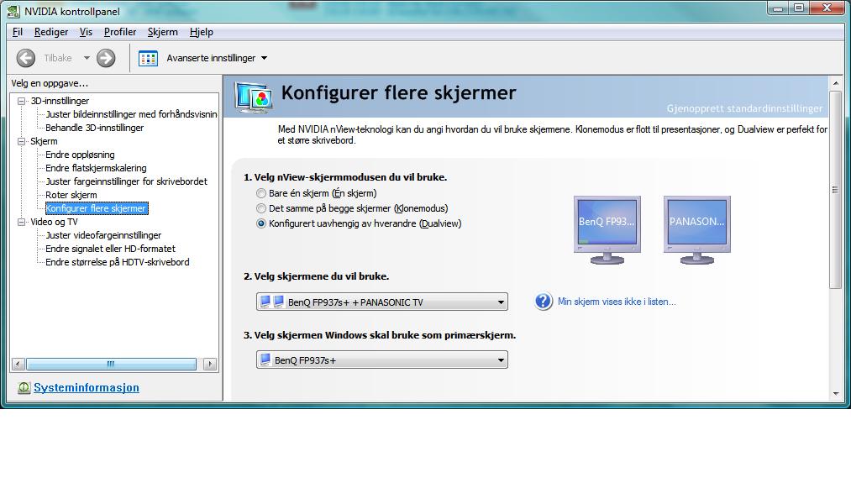Select Dualview radio button
Viewport: 851px width, 504px height.
261,223
